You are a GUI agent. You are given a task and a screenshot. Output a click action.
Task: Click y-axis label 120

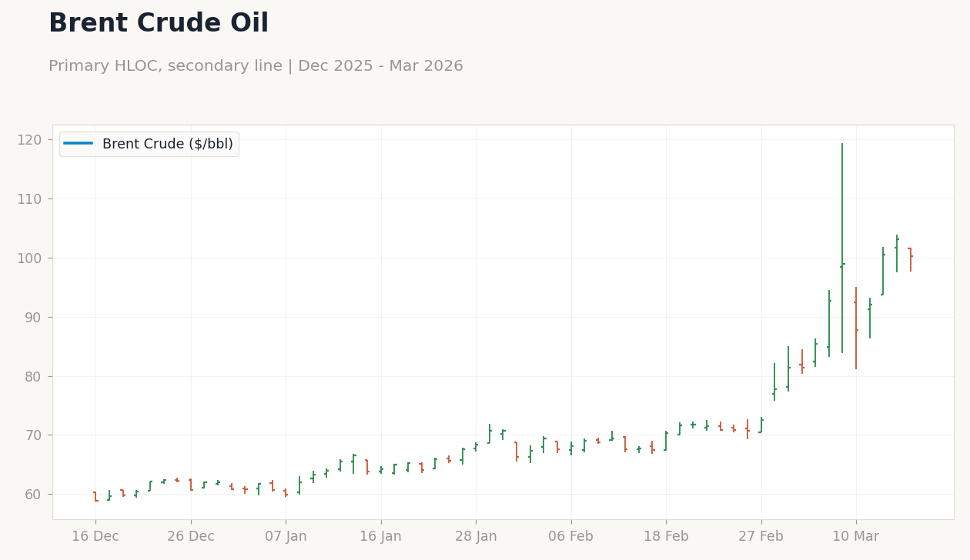29,140
